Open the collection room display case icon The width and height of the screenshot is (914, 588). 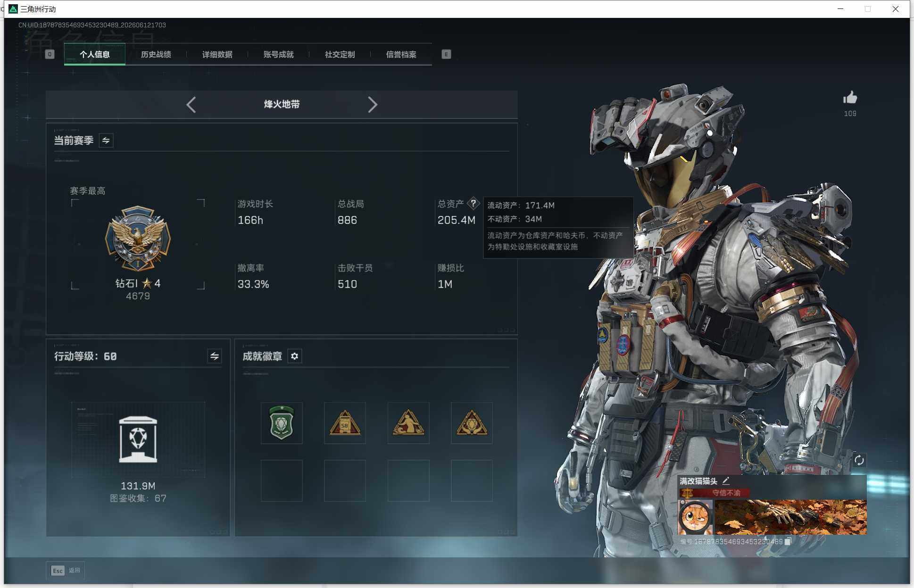click(138, 439)
